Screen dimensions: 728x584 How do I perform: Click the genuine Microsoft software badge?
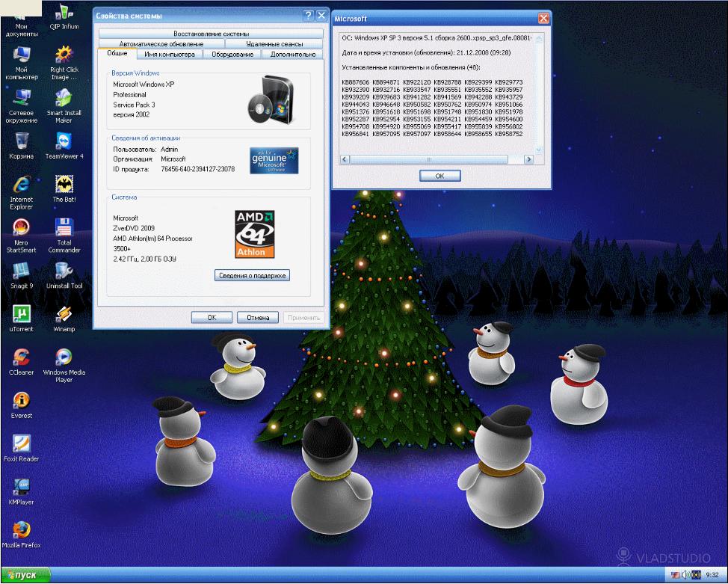tap(274, 160)
